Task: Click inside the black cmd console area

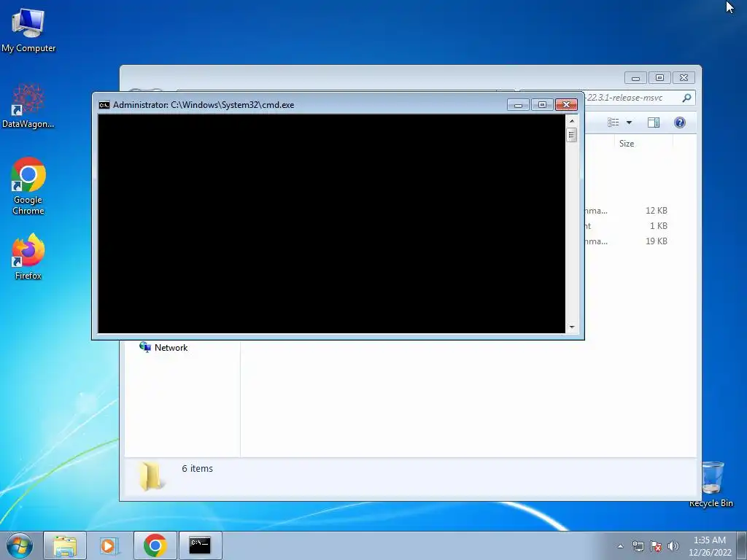Action: point(332,224)
